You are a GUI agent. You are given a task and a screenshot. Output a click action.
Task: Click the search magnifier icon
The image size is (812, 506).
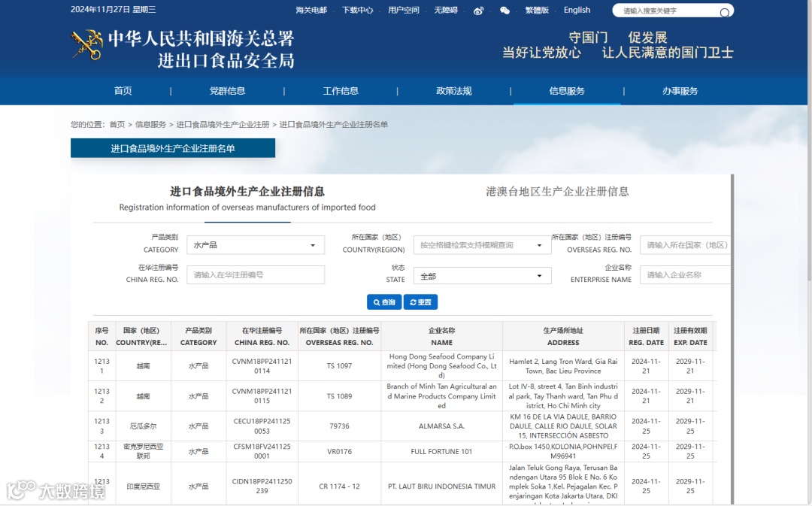[725, 12]
